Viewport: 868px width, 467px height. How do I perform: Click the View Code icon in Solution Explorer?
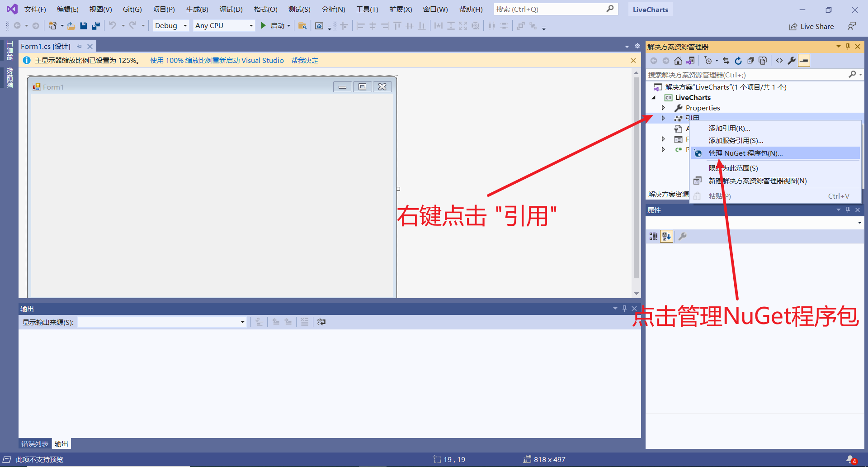[779, 61]
